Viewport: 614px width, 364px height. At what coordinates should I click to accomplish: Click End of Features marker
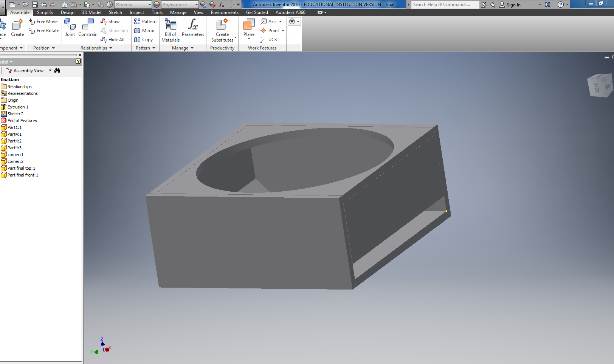(x=19, y=121)
